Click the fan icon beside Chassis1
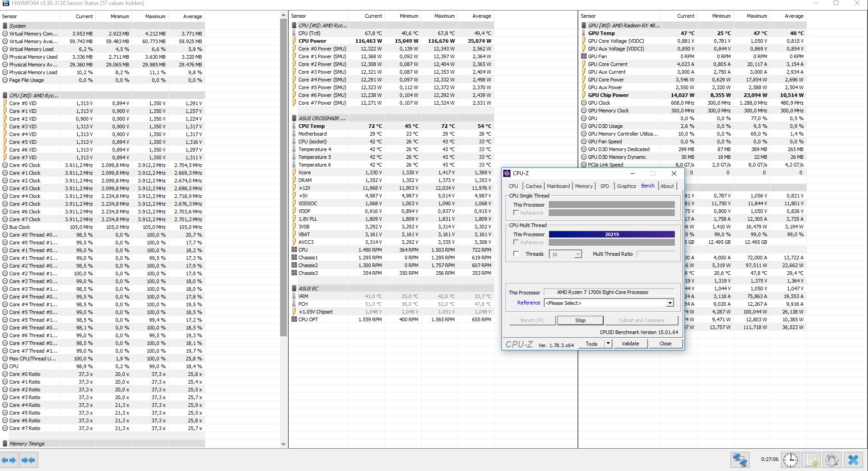The width and height of the screenshot is (868, 471). (x=294, y=258)
